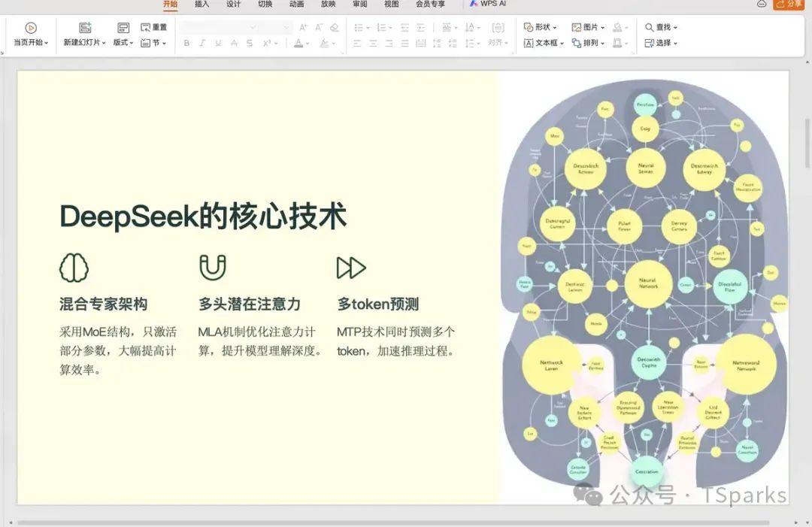
Task: Click the bulleted list icon
Action: (x=359, y=27)
